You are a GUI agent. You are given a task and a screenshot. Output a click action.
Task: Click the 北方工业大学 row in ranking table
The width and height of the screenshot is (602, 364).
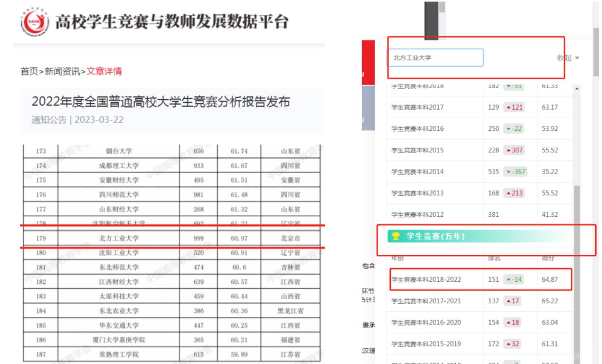[x=119, y=239]
